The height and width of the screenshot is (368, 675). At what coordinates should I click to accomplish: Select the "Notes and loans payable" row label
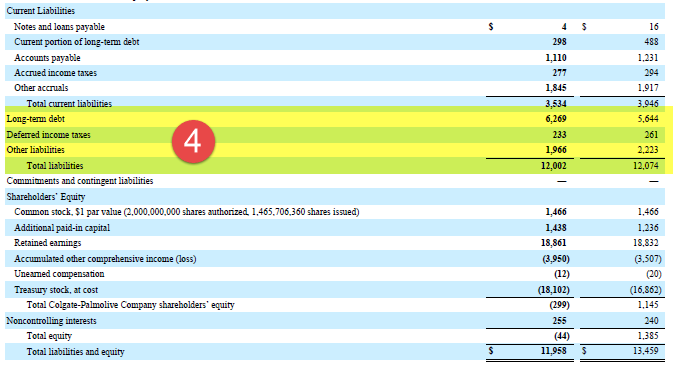point(59,27)
